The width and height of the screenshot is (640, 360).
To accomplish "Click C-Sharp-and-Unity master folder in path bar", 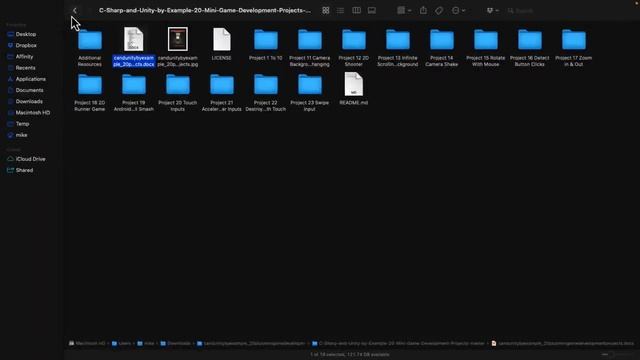I will pyautogui.click(x=398, y=343).
